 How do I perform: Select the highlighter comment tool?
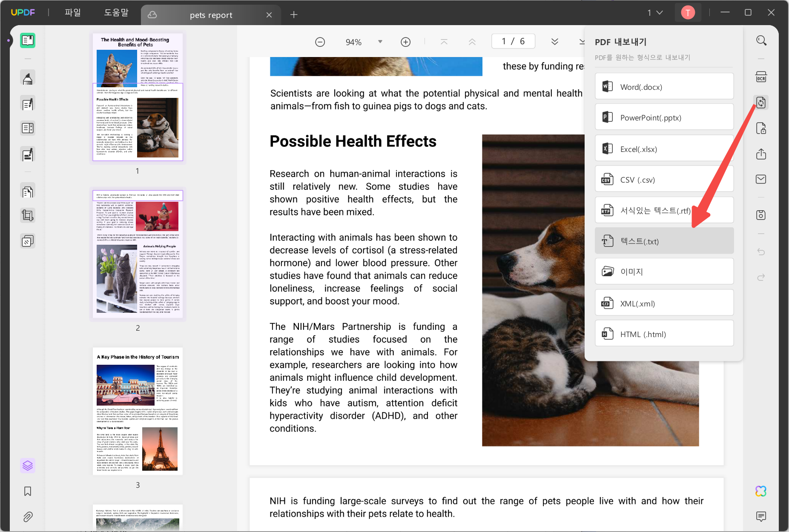click(28, 78)
